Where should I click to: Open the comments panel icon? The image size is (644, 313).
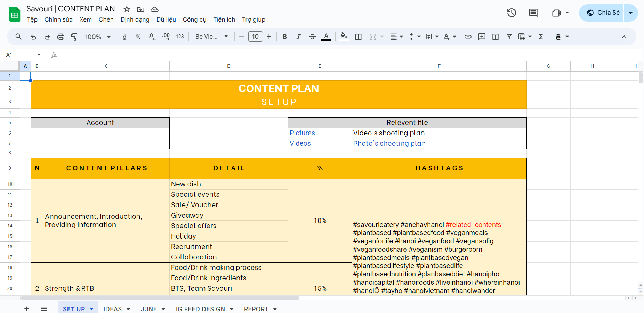click(533, 13)
